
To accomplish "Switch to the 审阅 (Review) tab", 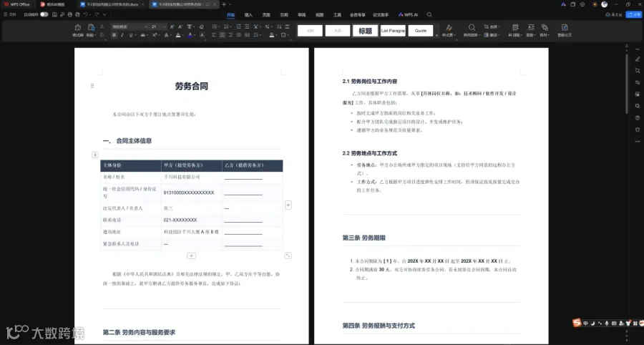I will coord(302,15).
